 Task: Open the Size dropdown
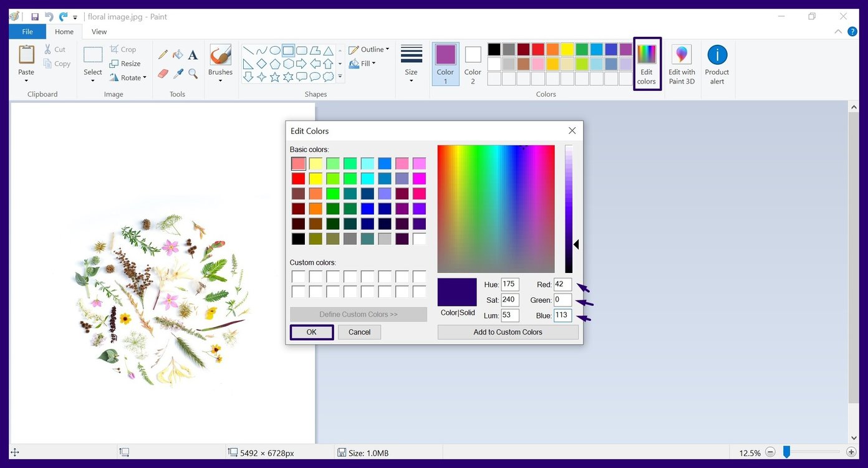[x=411, y=62]
